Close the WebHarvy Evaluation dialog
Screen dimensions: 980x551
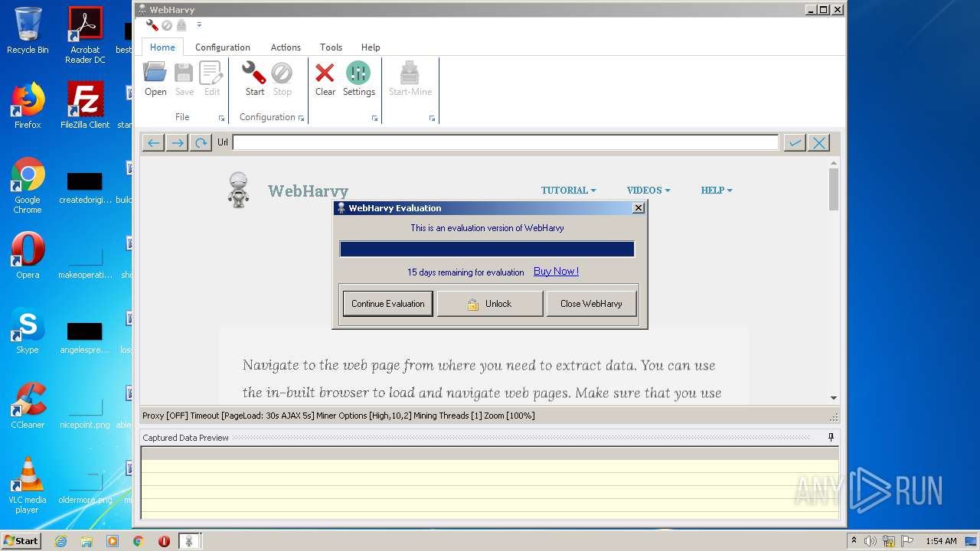(639, 208)
